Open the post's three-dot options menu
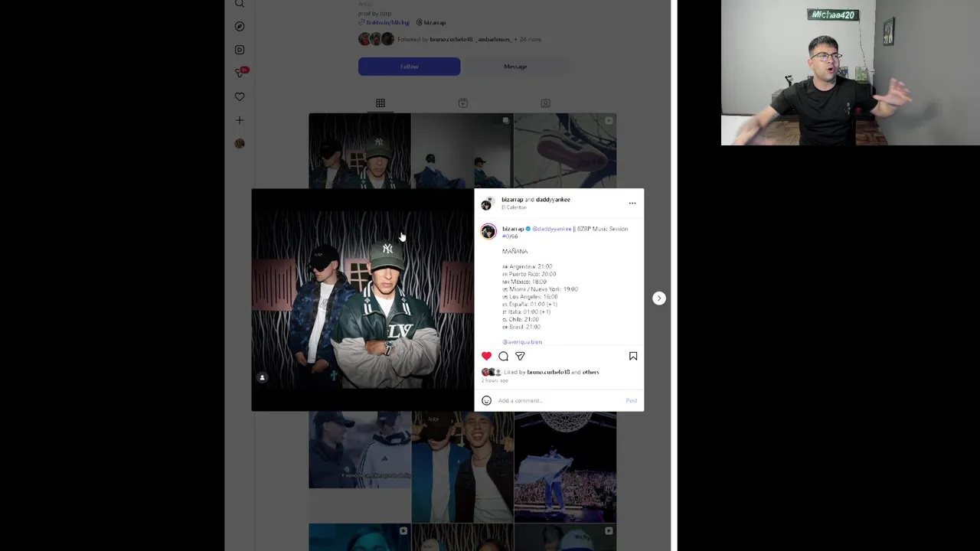The width and height of the screenshot is (980, 551). pos(632,203)
